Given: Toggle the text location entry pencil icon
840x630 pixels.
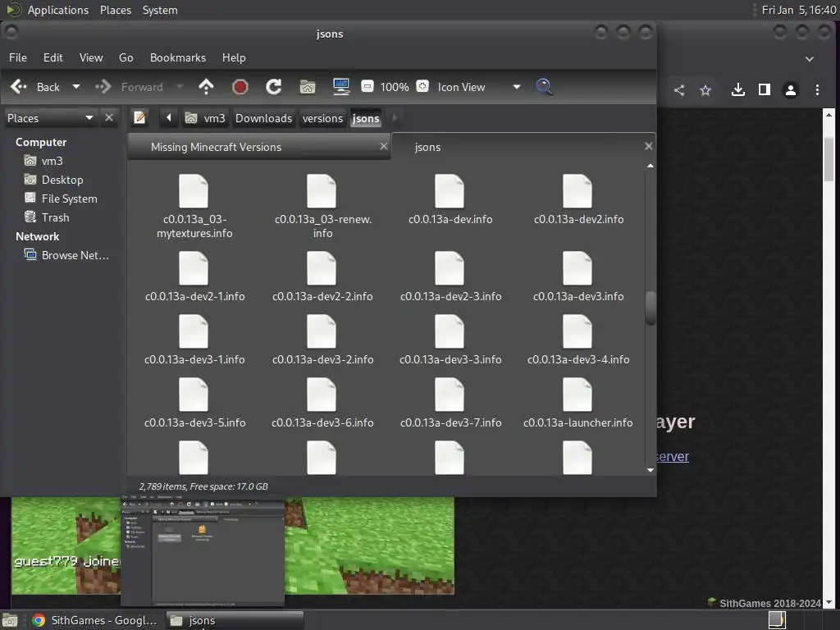Looking at the screenshot, I should click(139, 117).
